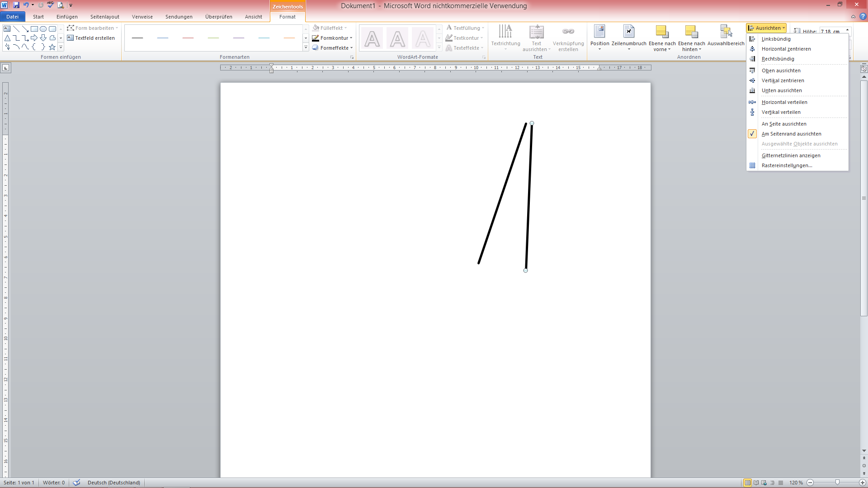
Task: Open Auswahlbereich pane
Action: click(726, 36)
